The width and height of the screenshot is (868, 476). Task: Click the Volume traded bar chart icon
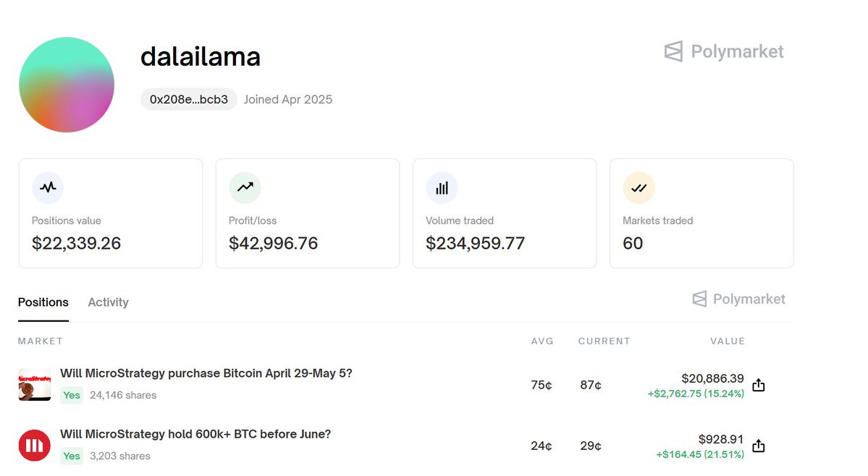pos(442,187)
